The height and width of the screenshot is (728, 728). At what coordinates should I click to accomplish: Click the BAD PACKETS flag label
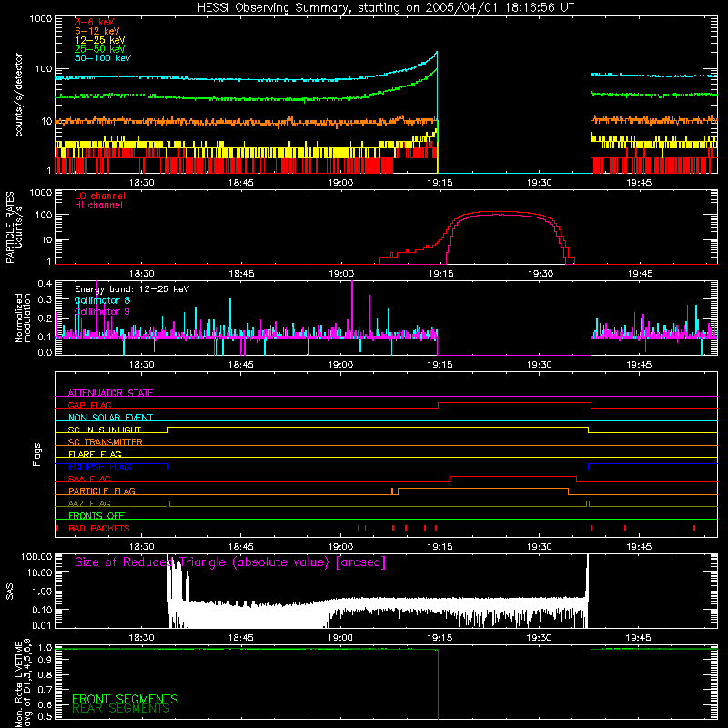click(x=99, y=528)
